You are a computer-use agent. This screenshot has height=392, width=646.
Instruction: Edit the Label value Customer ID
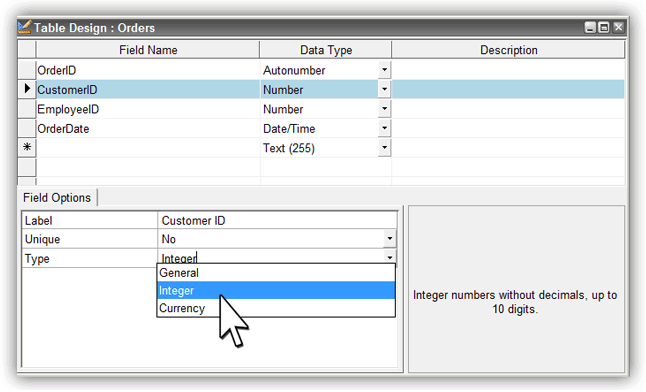click(277, 221)
